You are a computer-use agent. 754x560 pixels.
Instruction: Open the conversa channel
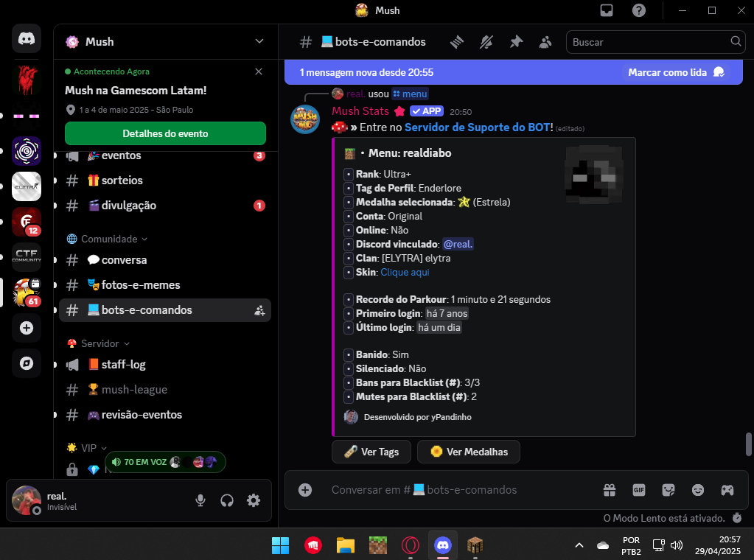165,260
